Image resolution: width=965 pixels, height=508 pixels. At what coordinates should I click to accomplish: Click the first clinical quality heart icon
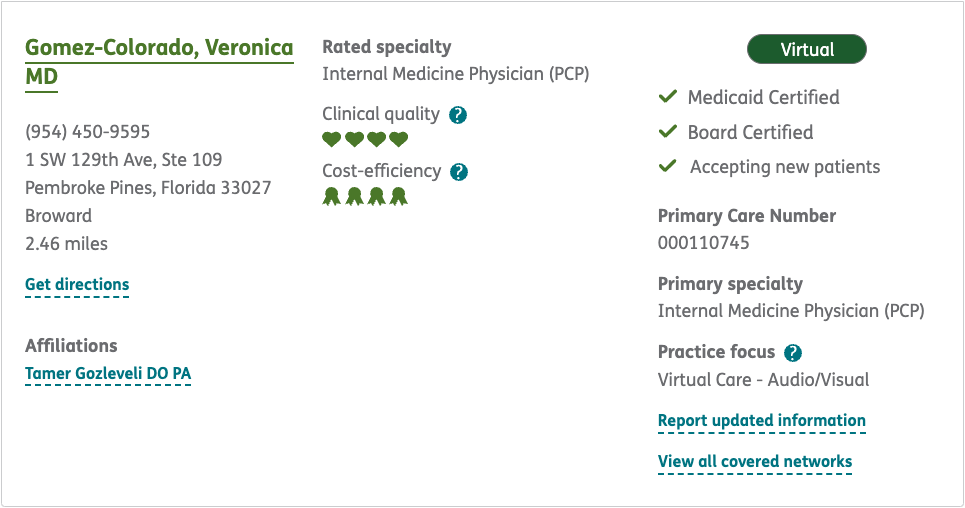pos(332,140)
